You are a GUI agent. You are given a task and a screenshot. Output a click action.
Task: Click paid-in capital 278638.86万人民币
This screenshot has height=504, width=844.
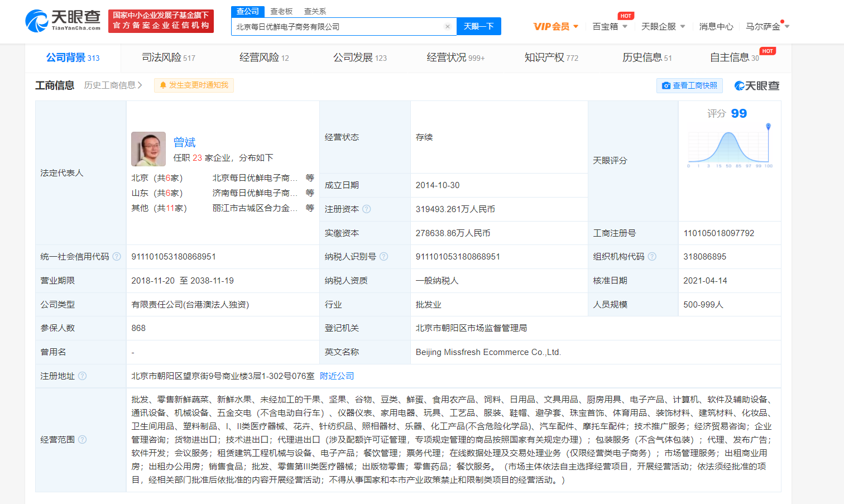[x=453, y=233]
